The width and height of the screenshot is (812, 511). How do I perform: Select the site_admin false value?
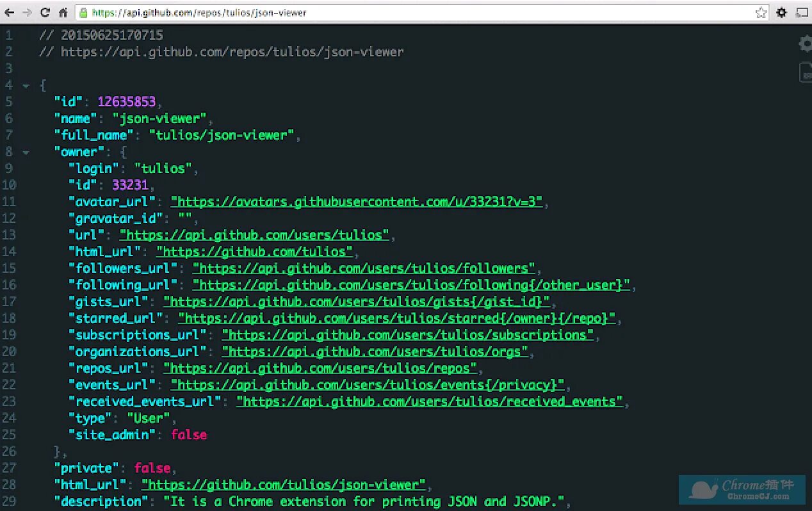pyautogui.click(x=189, y=435)
